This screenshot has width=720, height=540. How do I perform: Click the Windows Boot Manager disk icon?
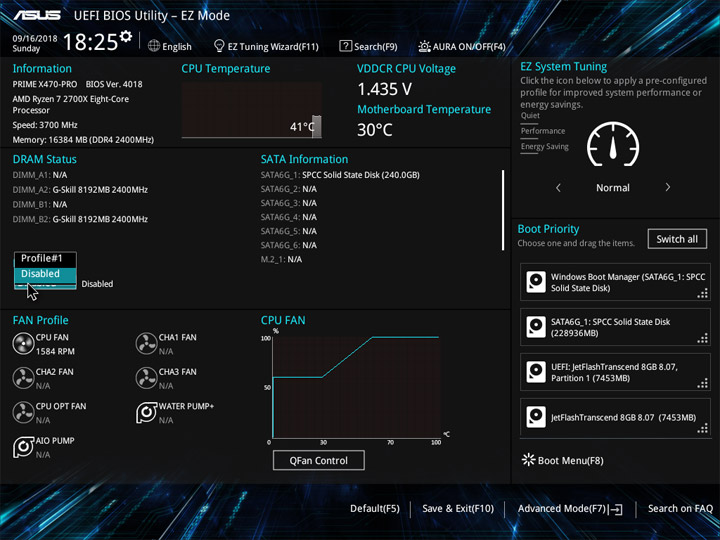click(536, 282)
